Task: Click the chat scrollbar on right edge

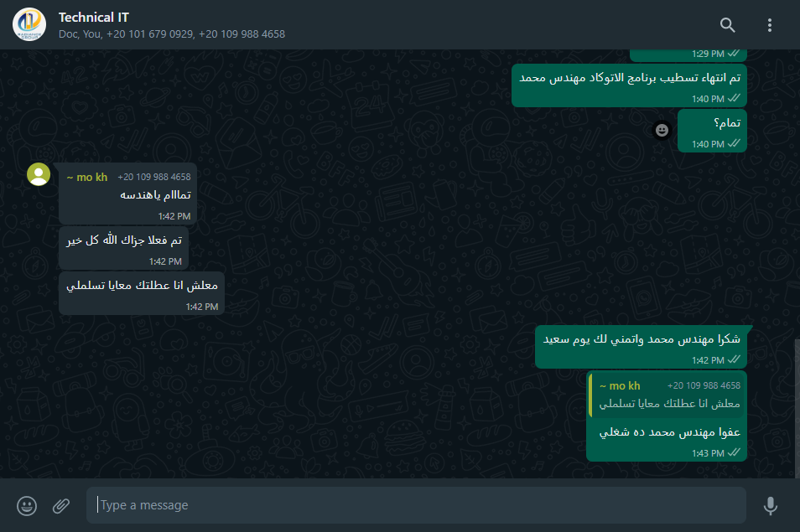Action: pyautogui.click(x=797, y=408)
